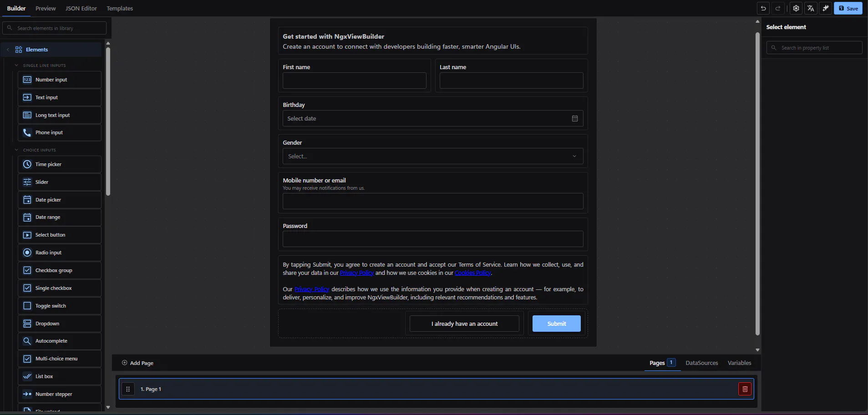Go back from Elements panel chevron
The width and height of the screenshot is (868, 415).
point(8,50)
